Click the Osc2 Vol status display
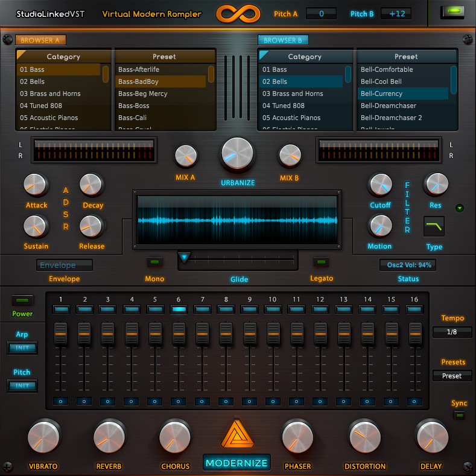 [408, 265]
